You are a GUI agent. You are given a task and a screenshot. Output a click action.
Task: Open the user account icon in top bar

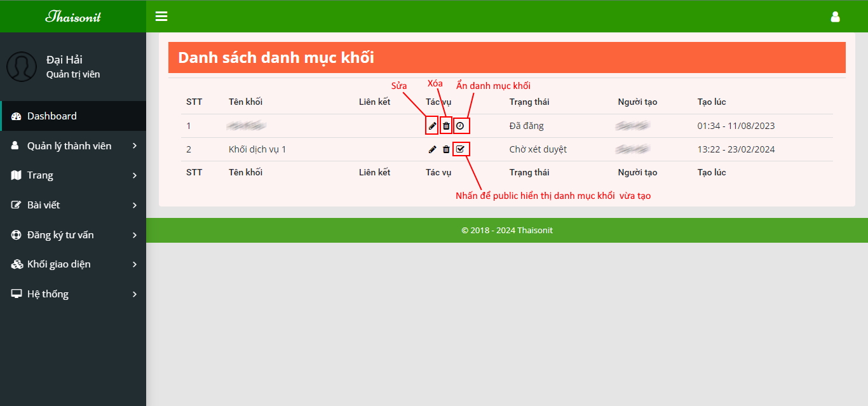tap(835, 17)
